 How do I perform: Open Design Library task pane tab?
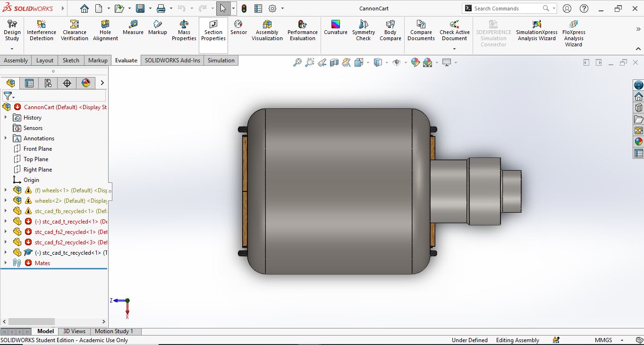639,108
